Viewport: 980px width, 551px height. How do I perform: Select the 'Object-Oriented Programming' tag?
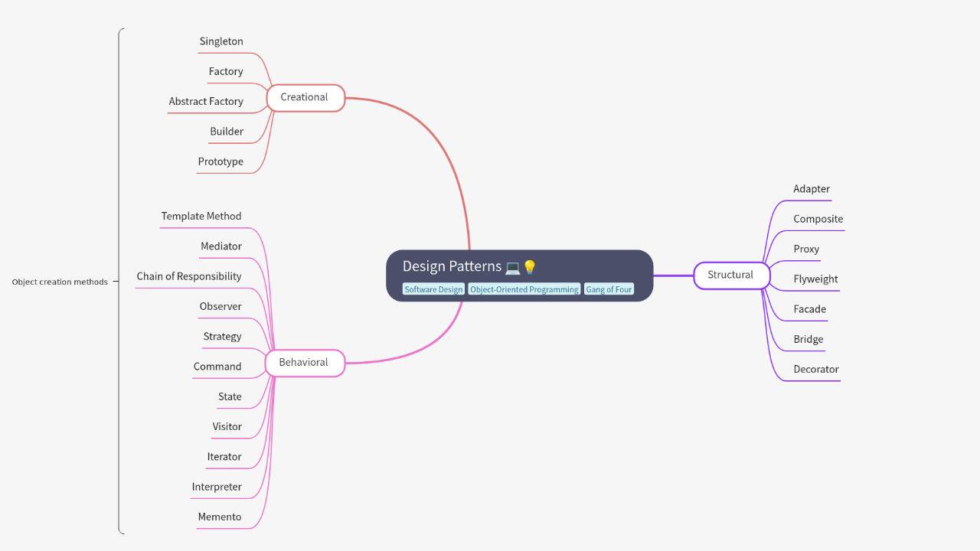524,289
